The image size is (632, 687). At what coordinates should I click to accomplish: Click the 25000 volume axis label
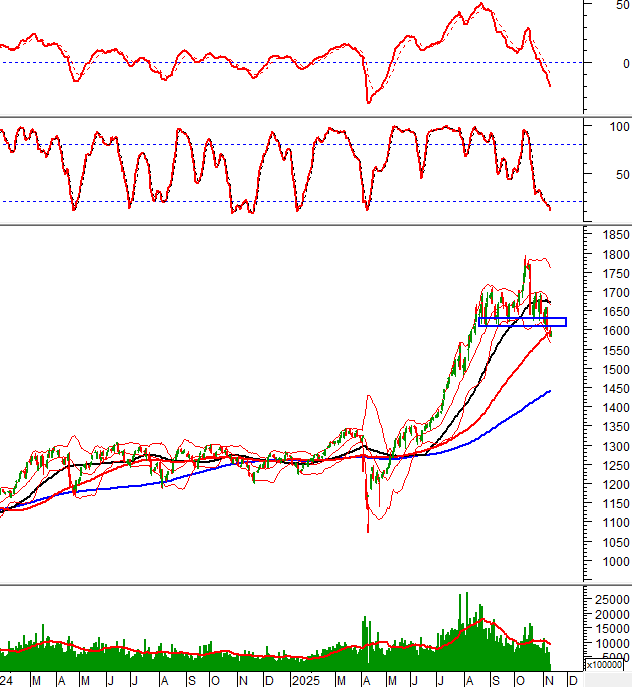tap(608, 599)
